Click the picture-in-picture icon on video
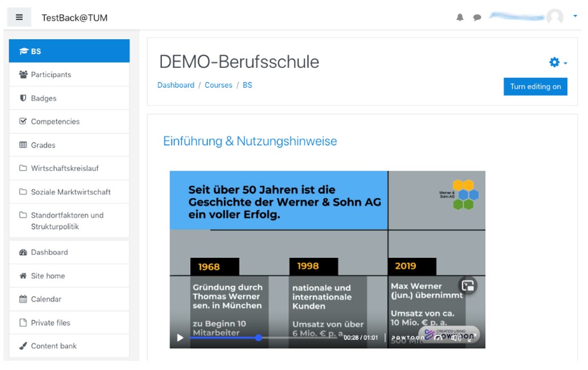The image size is (588, 370). point(468,286)
